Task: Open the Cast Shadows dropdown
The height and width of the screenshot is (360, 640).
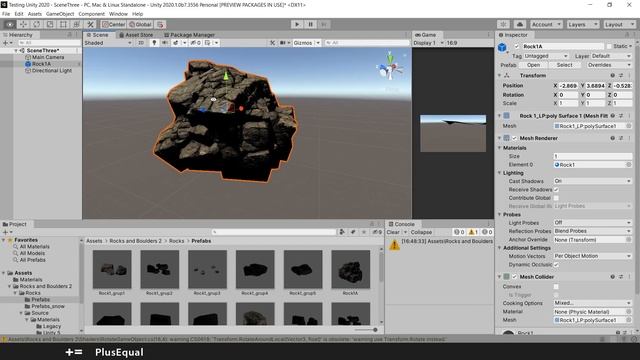Action: [x=593, y=181]
